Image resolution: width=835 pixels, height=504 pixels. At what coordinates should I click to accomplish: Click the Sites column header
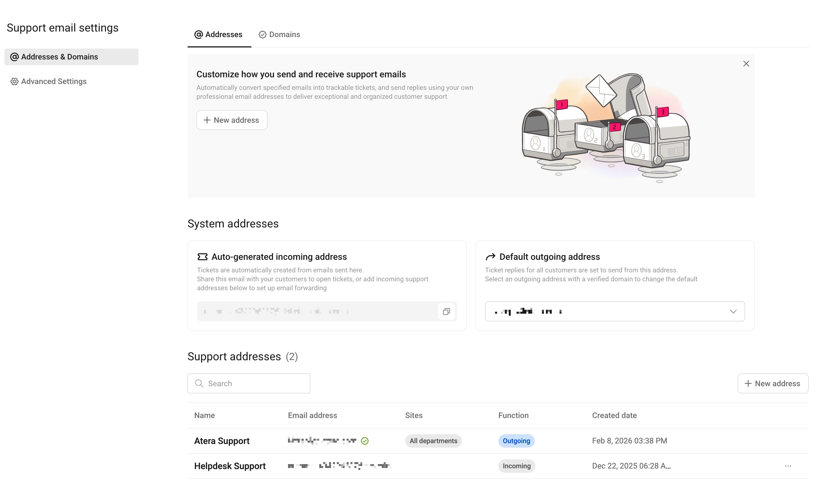click(x=413, y=415)
